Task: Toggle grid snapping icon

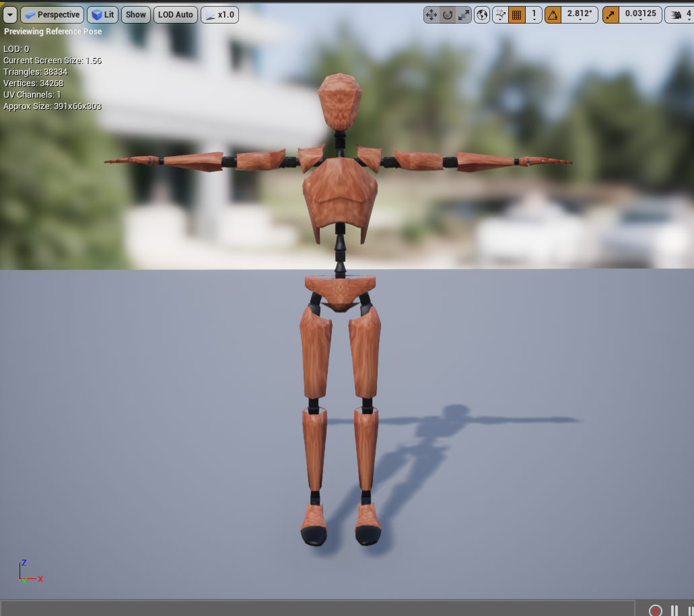Action: pyautogui.click(x=516, y=15)
